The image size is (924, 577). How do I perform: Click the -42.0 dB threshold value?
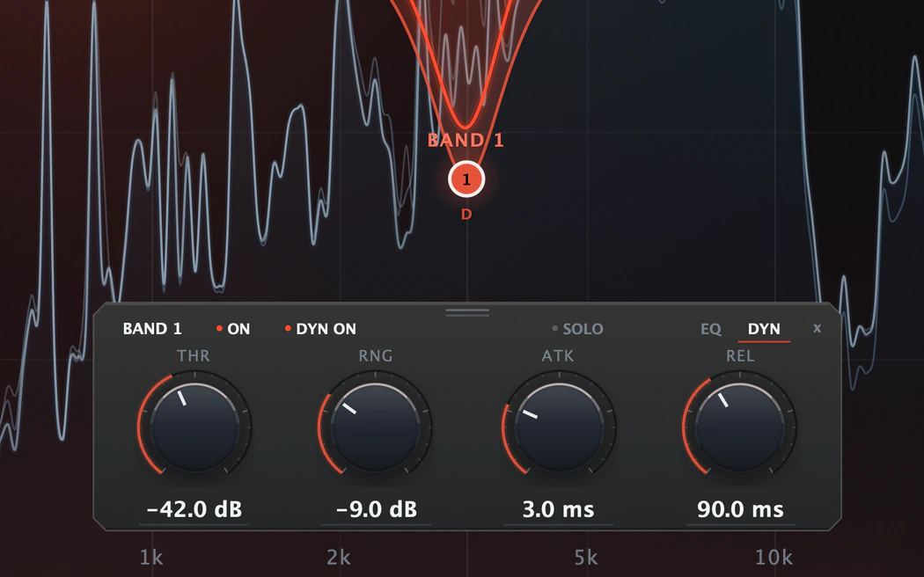coord(194,508)
